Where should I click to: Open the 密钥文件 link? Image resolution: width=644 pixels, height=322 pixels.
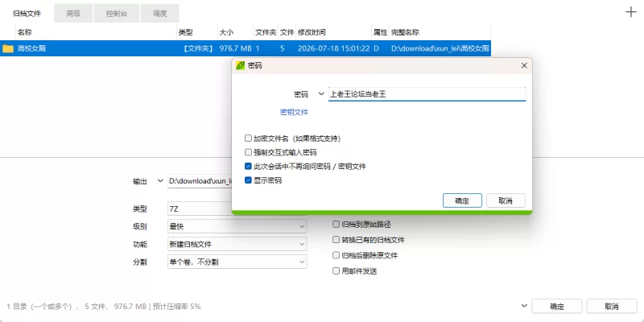[294, 112]
